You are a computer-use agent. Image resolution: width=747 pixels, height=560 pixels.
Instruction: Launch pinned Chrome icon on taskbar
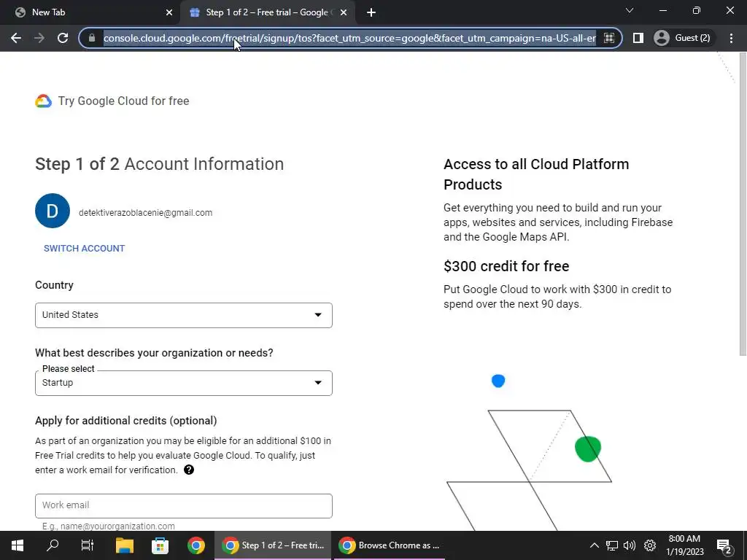(x=196, y=545)
